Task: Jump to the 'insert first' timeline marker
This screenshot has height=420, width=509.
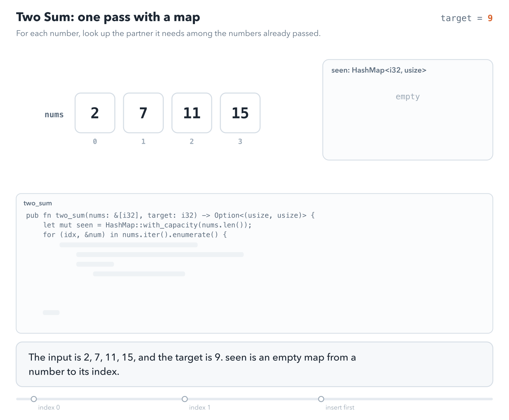Action: (x=321, y=399)
